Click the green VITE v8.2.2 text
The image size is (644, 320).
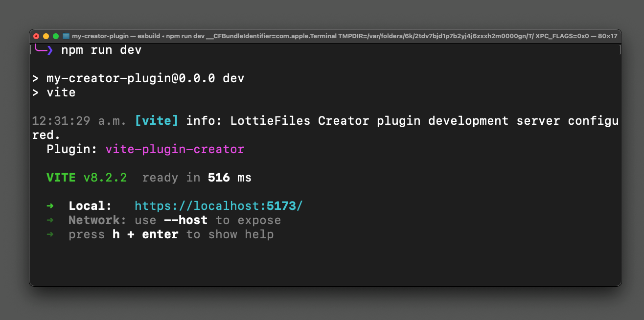(x=87, y=178)
